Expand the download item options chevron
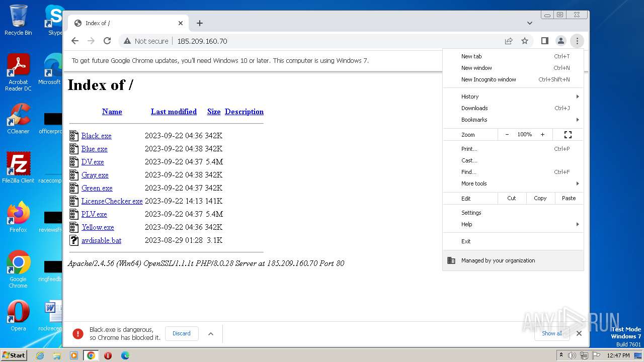Image resolution: width=644 pixels, height=362 pixels. [211, 333]
